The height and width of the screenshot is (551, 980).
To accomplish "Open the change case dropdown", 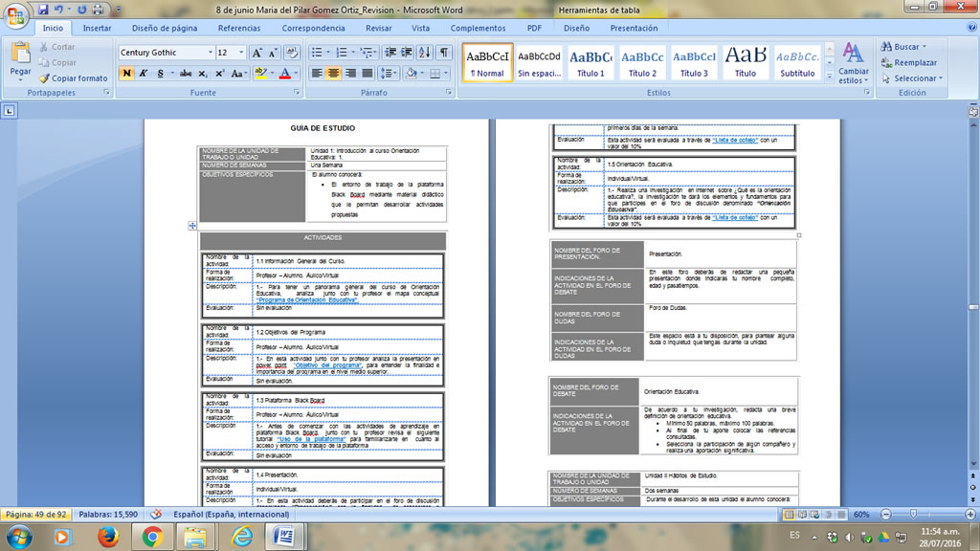I will pyautogui.click(x=238, y=74).
